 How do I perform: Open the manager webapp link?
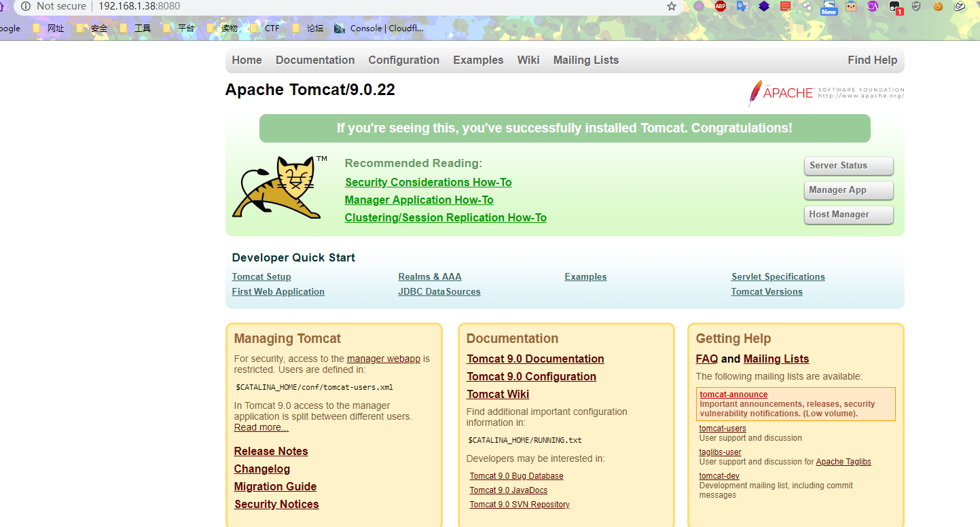click(384, 359)
